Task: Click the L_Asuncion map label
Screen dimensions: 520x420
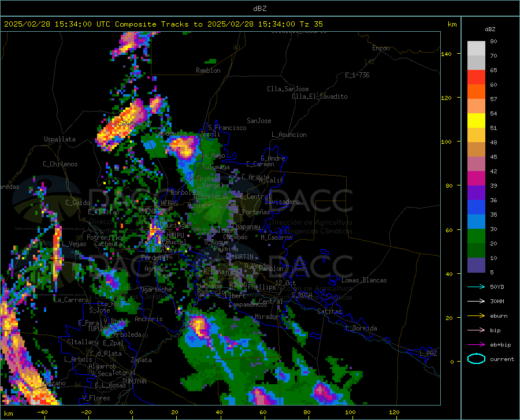Action: tap(289, 135)
